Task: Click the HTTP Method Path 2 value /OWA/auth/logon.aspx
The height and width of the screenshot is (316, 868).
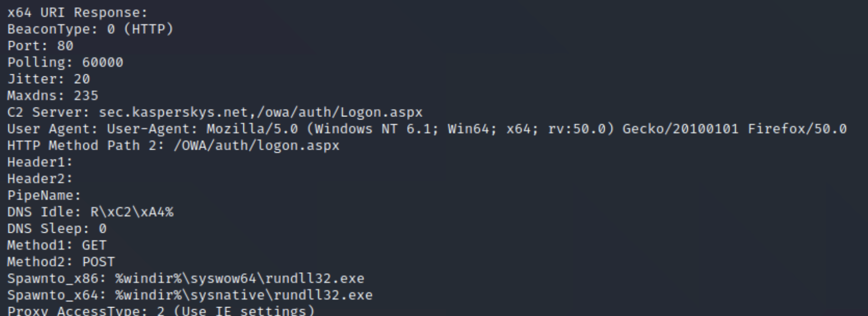Action: (257, 145)
